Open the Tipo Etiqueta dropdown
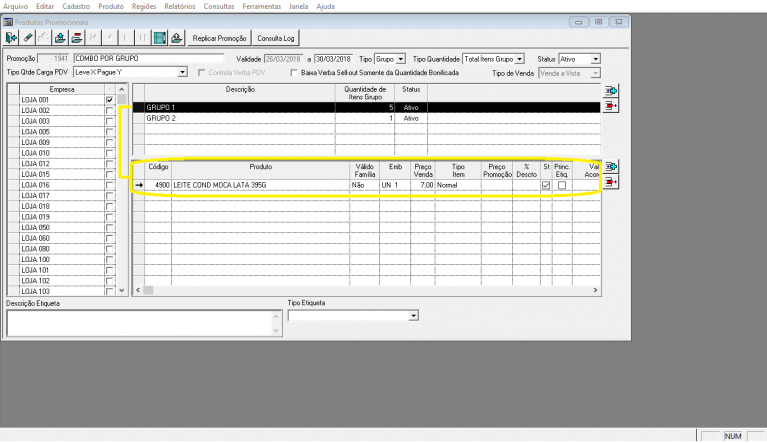The width and height of the screenshot is (767, 443). (x=414, y=316)
